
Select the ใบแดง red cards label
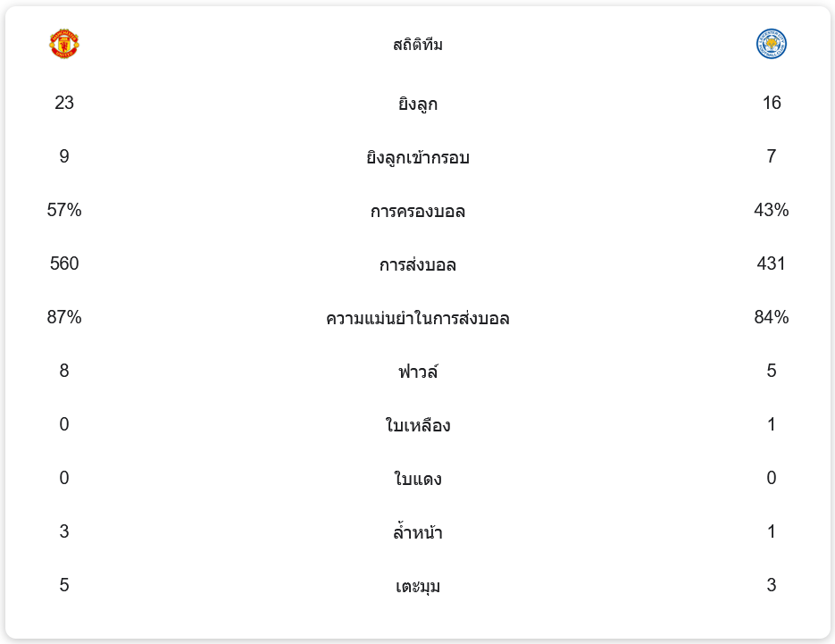417,479
